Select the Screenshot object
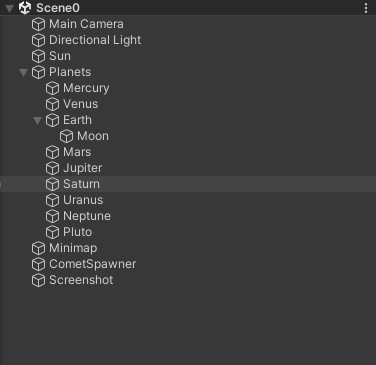Screen dimensions: 376x365 [81, 280]
